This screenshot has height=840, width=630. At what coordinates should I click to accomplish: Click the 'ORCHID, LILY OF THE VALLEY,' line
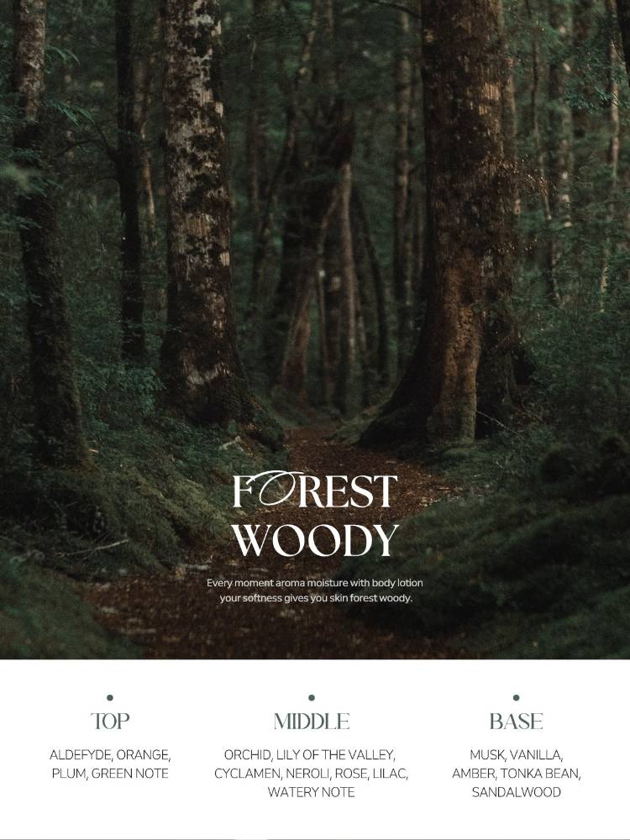310,755
